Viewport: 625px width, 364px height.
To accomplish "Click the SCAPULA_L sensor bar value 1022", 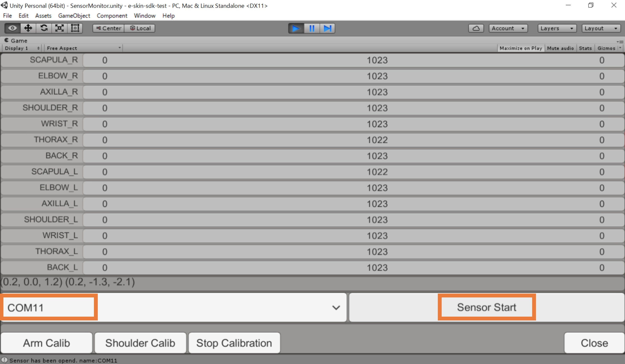I will coord(377,172).
